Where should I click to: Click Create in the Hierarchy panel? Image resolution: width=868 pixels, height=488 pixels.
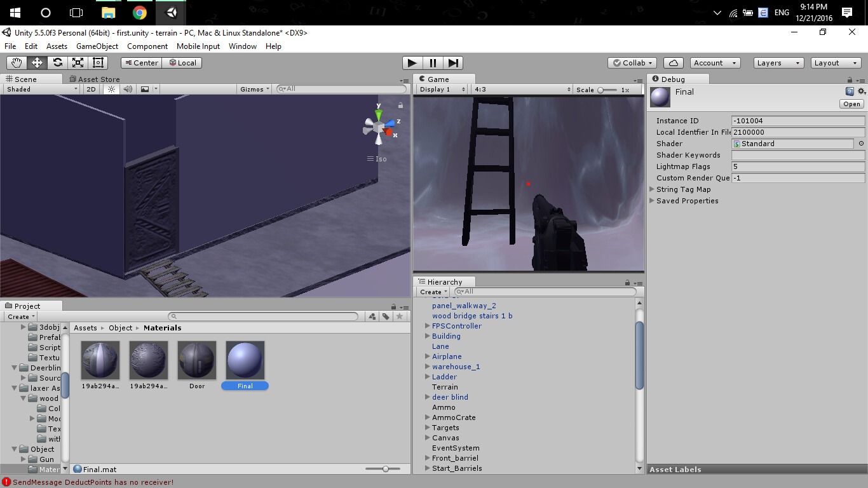(431, 292)
